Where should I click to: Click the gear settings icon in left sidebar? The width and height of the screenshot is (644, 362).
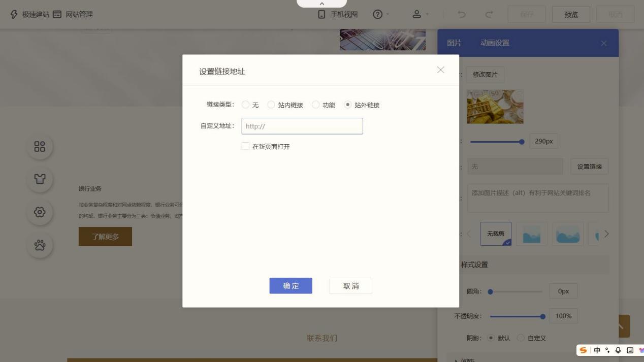click(40, 212)
